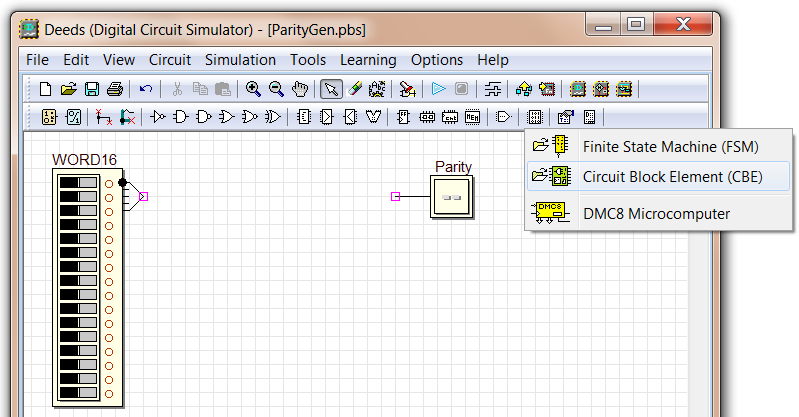Open the microcomputer emulator module icon

point(624,89)
